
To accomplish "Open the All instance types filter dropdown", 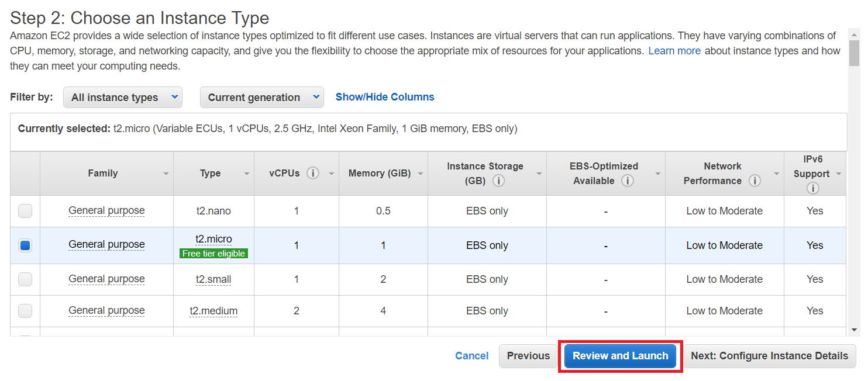I will 123,98.
